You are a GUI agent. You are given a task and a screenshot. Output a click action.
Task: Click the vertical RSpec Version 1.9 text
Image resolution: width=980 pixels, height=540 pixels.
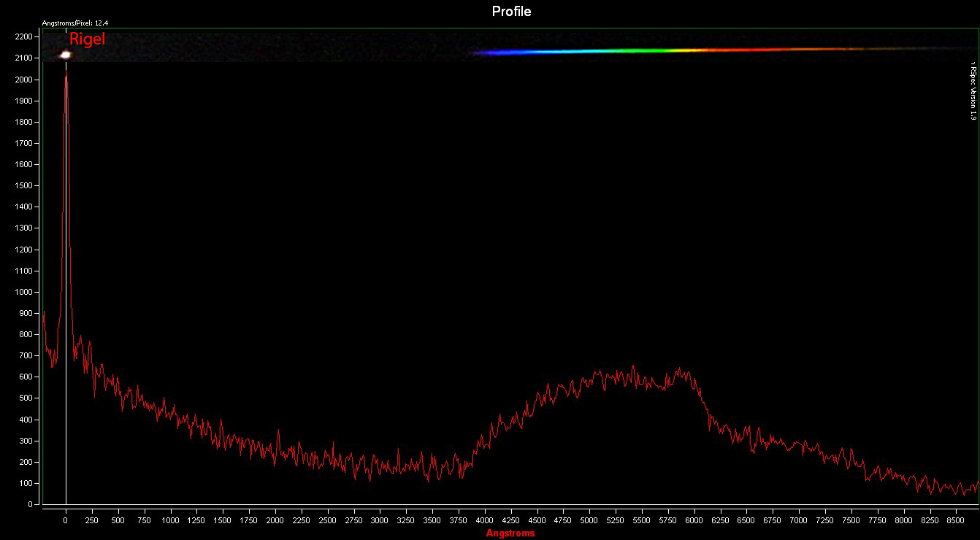(972, 91)
